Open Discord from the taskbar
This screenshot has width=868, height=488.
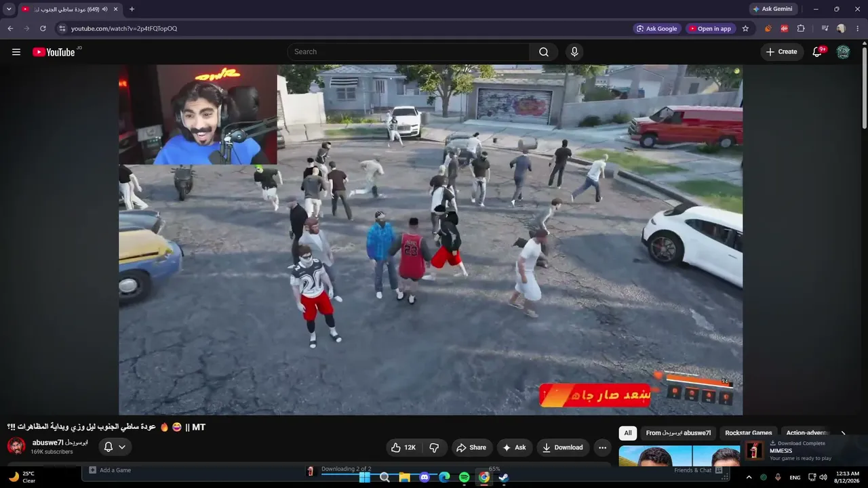[x=425, y=477]
